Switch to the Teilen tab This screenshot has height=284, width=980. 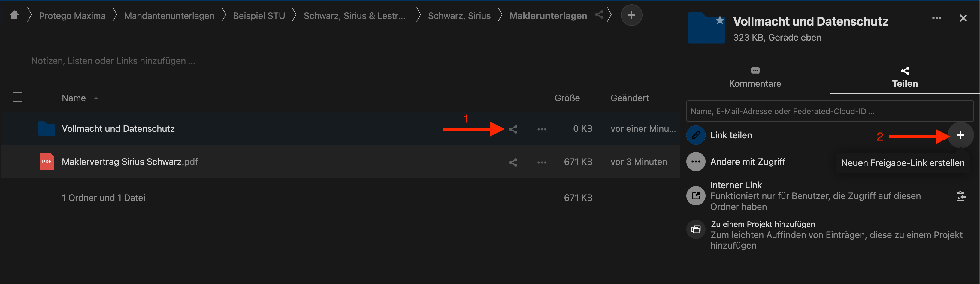[905, 77]
